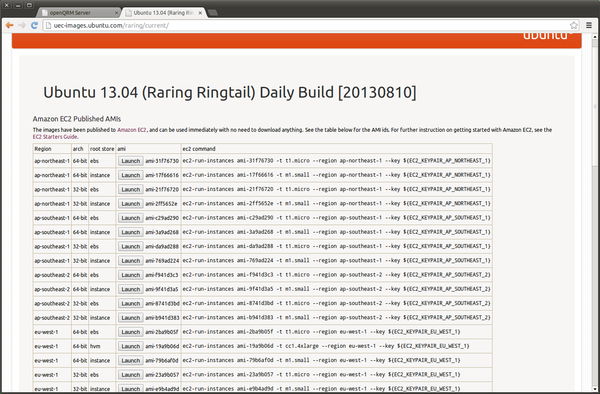This screenshot has height=394, width=600.
Task: Launch ami-21f76720 32-bit ebs image
Action: point(130,189)
